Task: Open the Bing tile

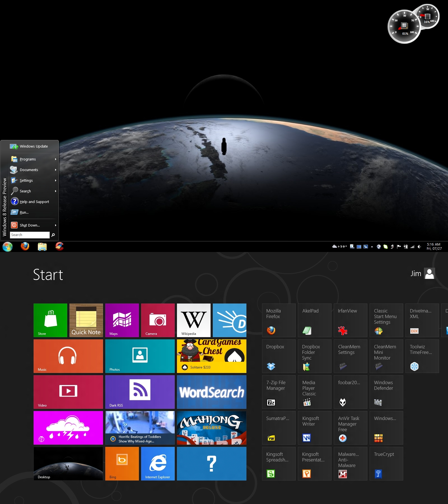Action: (122, 463)
